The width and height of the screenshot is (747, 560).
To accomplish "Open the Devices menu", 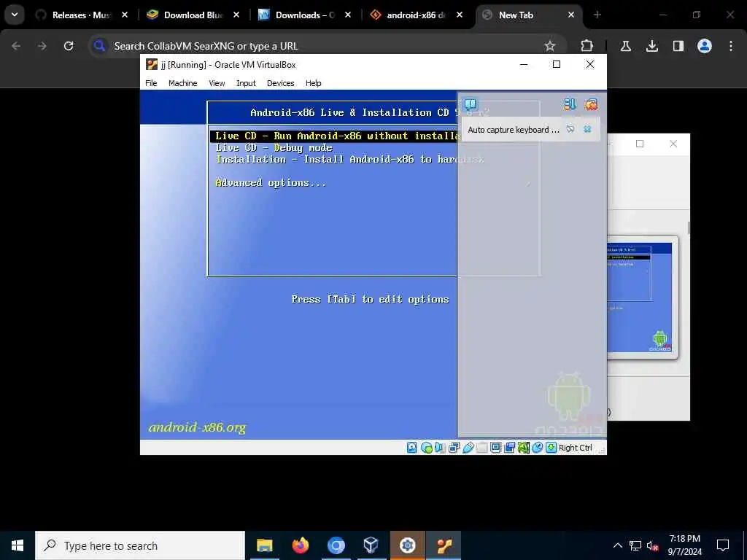I will tap(281, 83).
